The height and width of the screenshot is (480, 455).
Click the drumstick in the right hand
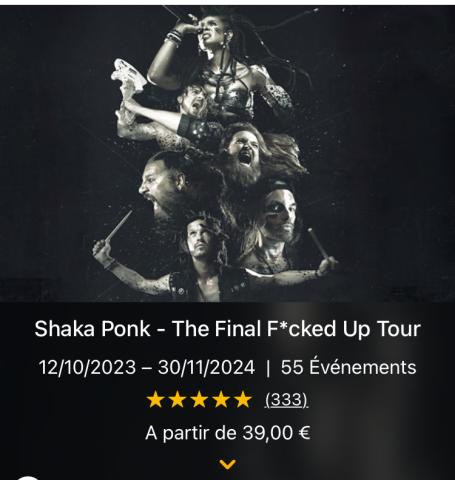tap(317, 243)
